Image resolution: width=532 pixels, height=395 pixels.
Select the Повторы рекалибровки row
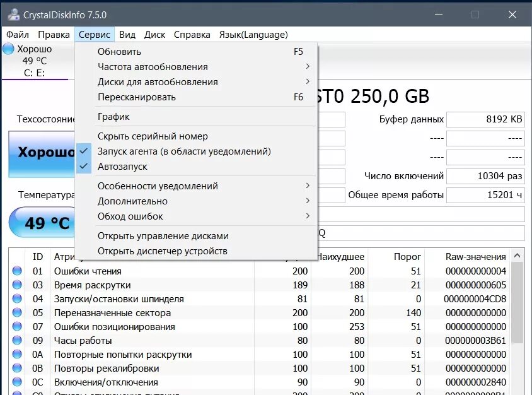[260, 368]
